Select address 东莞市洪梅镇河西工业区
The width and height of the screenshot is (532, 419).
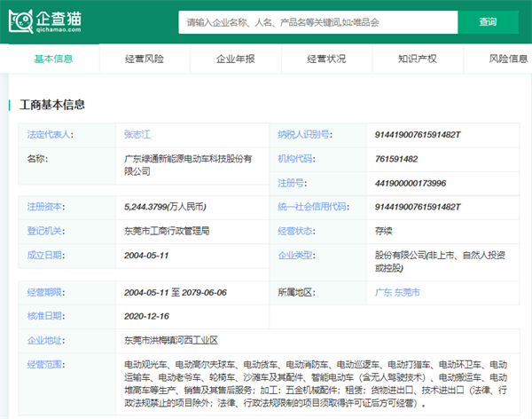pos(171,341)
